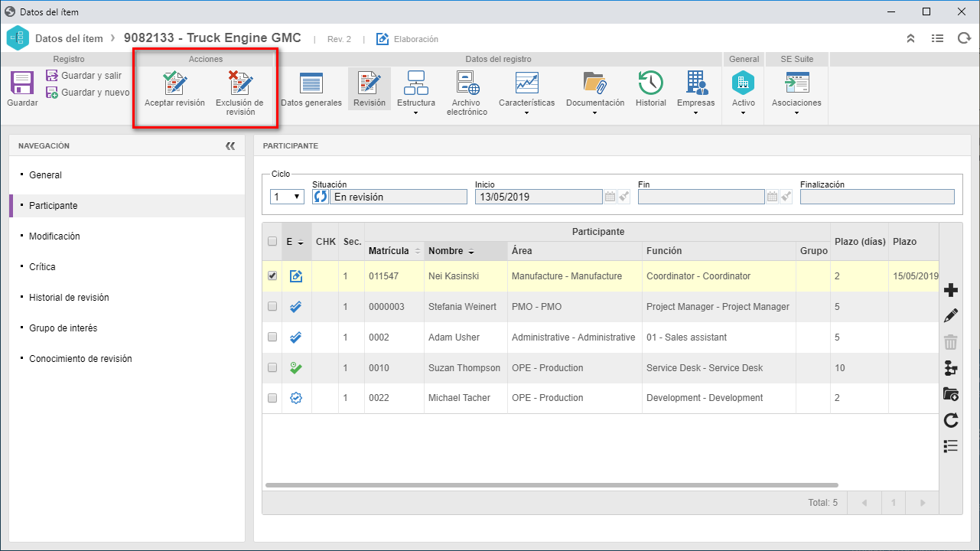Screen dimensions: 980x551
Task: Expand Documentación dropdown
Action: click(595, 93)
